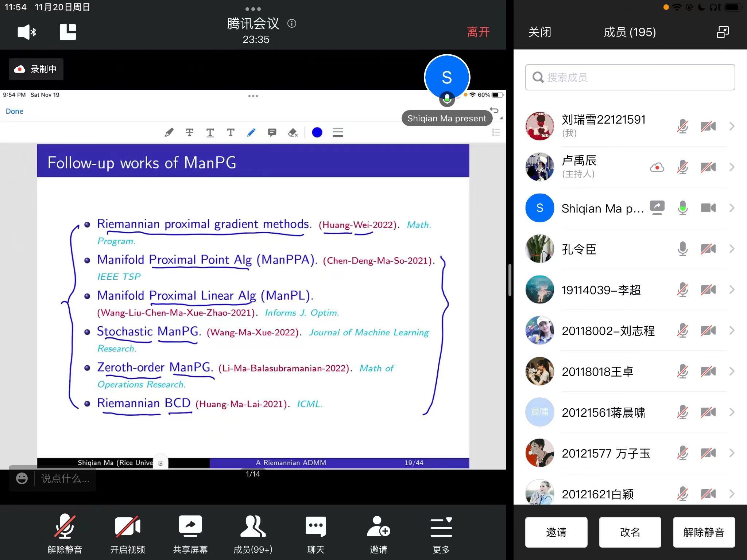The width and height of the screenshot is (747, 560).
Task: Open the meeting info icon beside 腾讯会议
Action: tap(292, 24)
